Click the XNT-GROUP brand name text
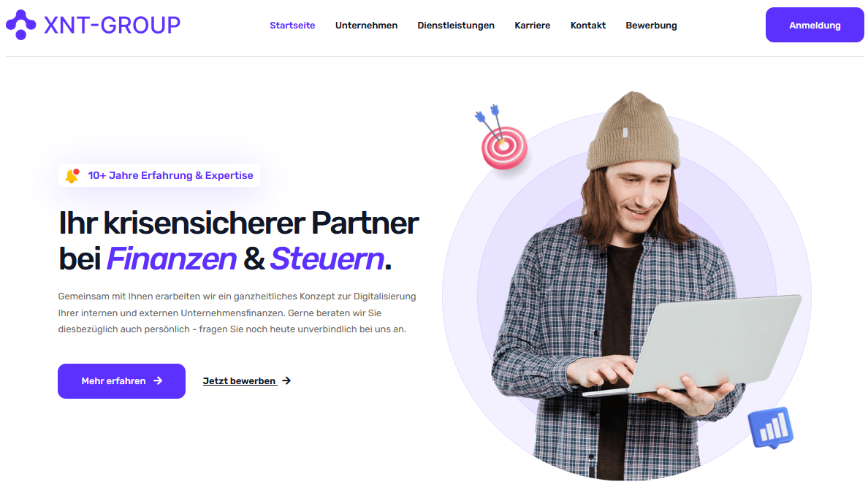The width and height of the screenshot is (868, 490). (x=113, y=25)
